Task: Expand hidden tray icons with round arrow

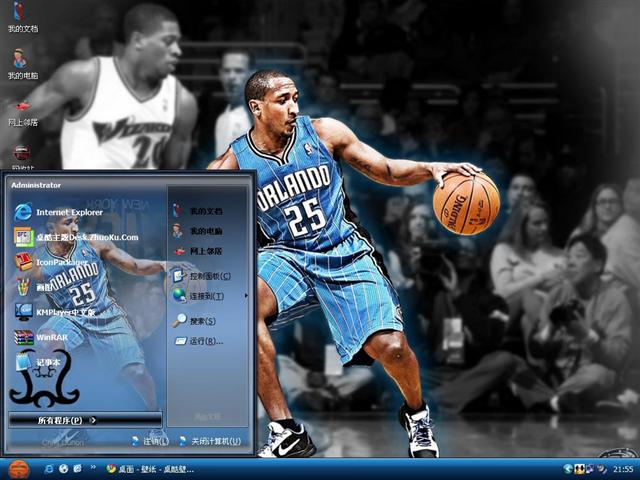Action: point(568,469)
